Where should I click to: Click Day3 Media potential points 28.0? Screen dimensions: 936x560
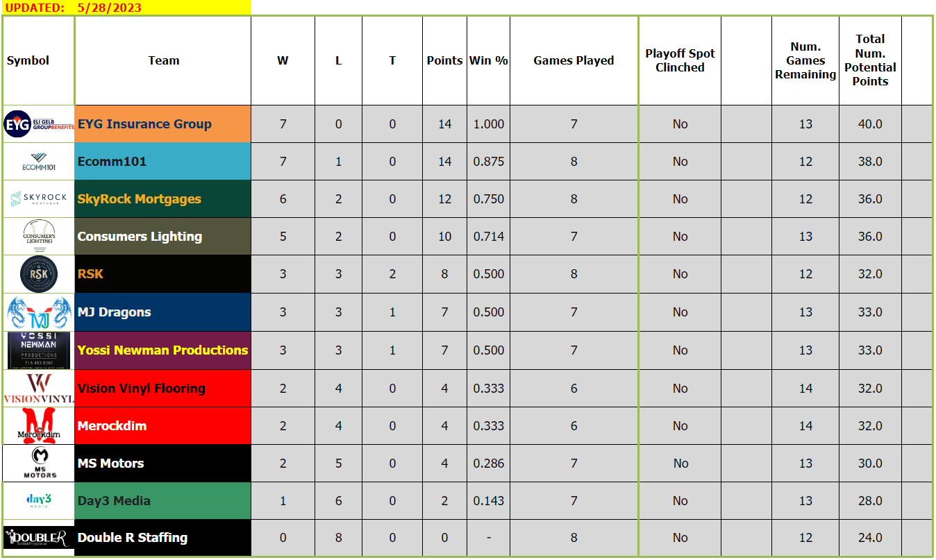pyautogui.click(x=870, y=501)
